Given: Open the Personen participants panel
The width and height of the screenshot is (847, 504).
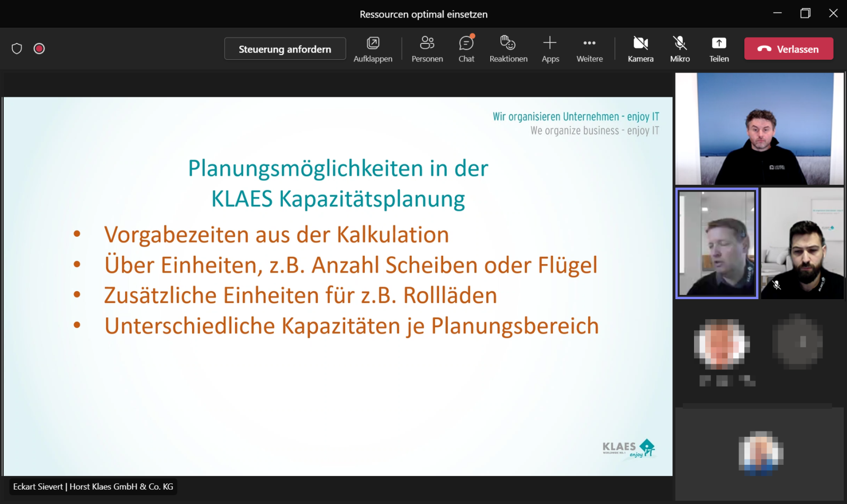Looking at the screenshot, I should point(427,49).
